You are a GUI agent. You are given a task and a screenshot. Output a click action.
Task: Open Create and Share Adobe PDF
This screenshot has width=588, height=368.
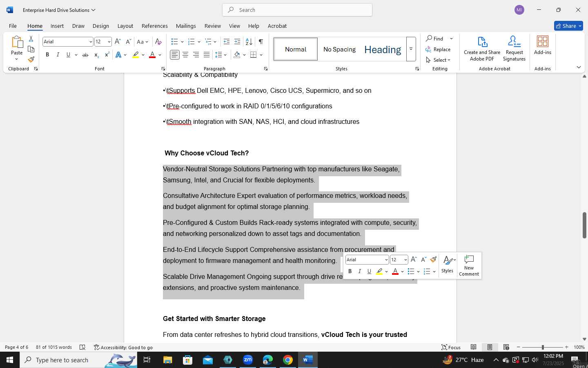click(482, 49)
